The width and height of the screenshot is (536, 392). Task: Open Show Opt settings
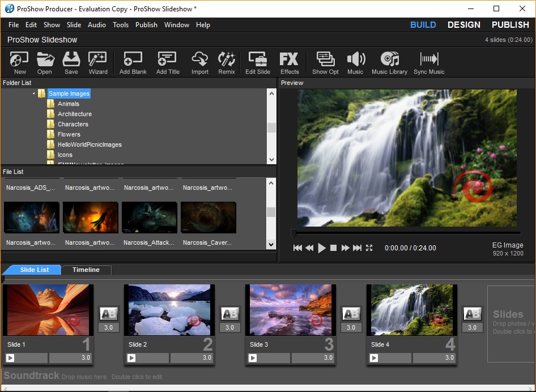tap(325, 62)
